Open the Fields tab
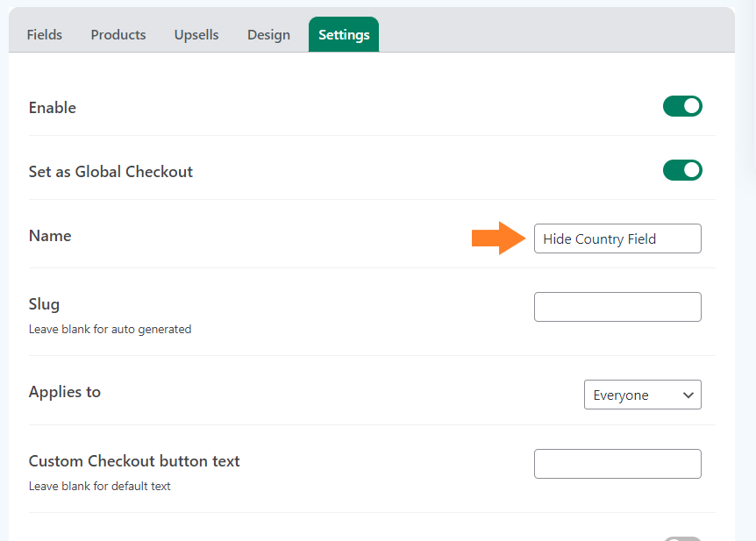This screenshot has width=756, height=541. (45, 35)
